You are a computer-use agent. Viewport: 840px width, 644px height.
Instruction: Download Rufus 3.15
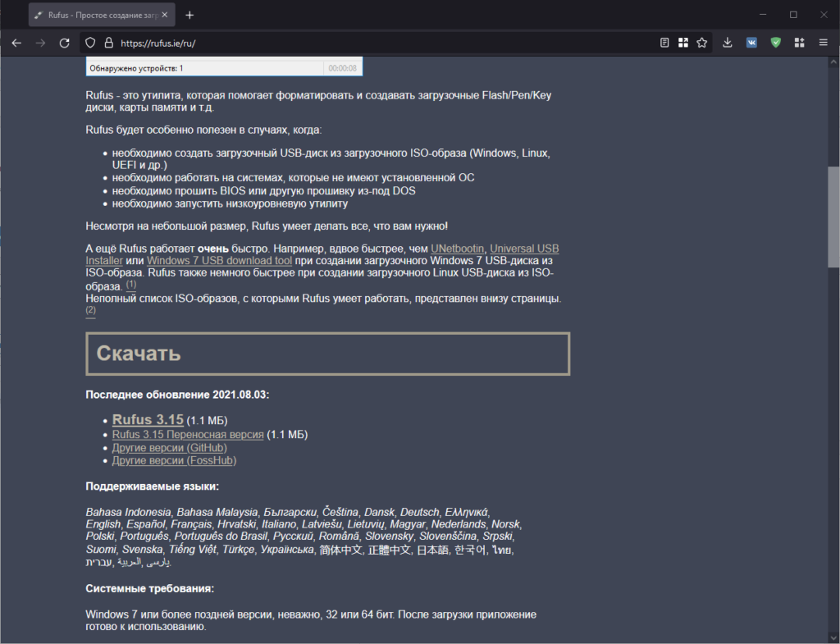click(x=148, y=419)
